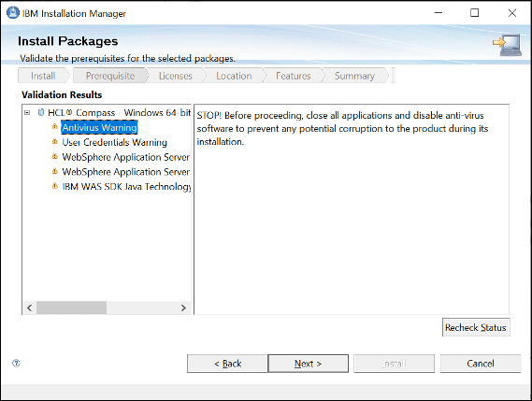Click the horizontal scrollbar thumb in tree
This screenshot has width=532, height=401.
72,308
